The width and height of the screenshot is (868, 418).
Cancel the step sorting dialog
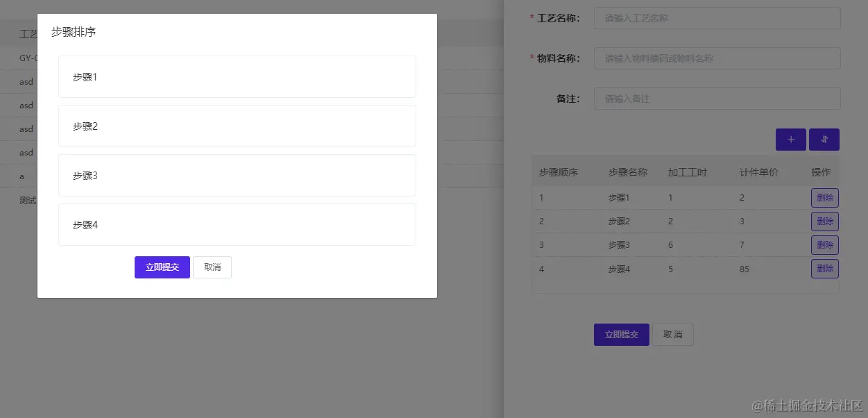click(212, 267)
